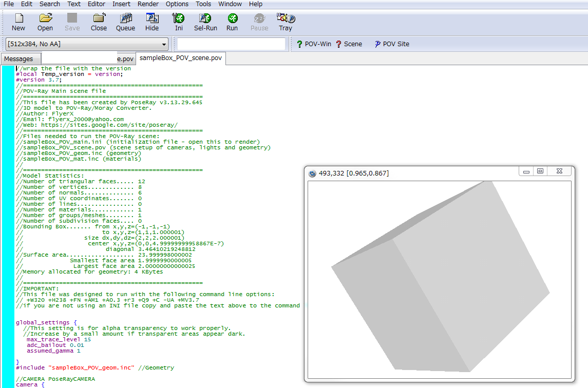The width and height of the screenshot is (588, 388).
Task: Select the partially hidden .pov tab
Action: [88, 59]
